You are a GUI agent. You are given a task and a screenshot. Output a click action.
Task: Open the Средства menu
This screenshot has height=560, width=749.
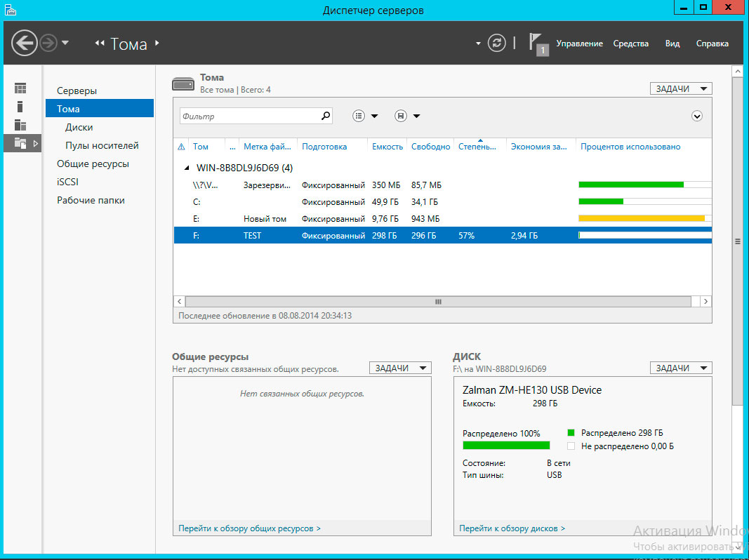tap(630, 44)
